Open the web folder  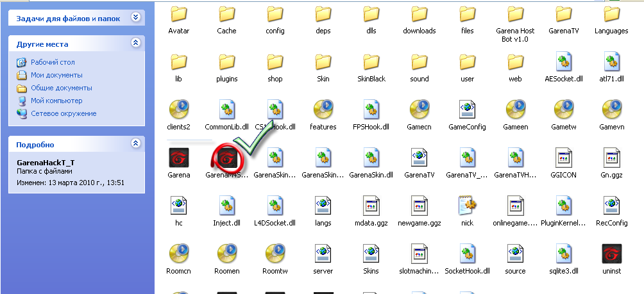click(x=516, y=62)
